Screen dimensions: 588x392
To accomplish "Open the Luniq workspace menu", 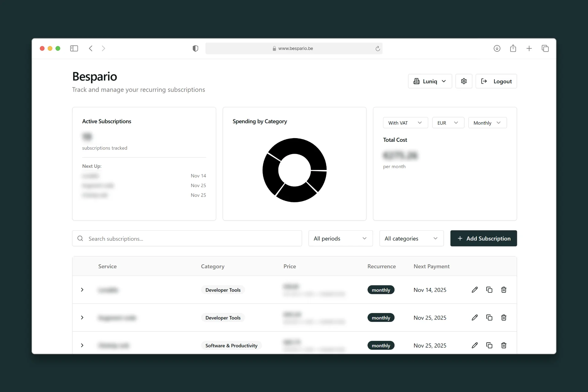I will click(430, 81).
